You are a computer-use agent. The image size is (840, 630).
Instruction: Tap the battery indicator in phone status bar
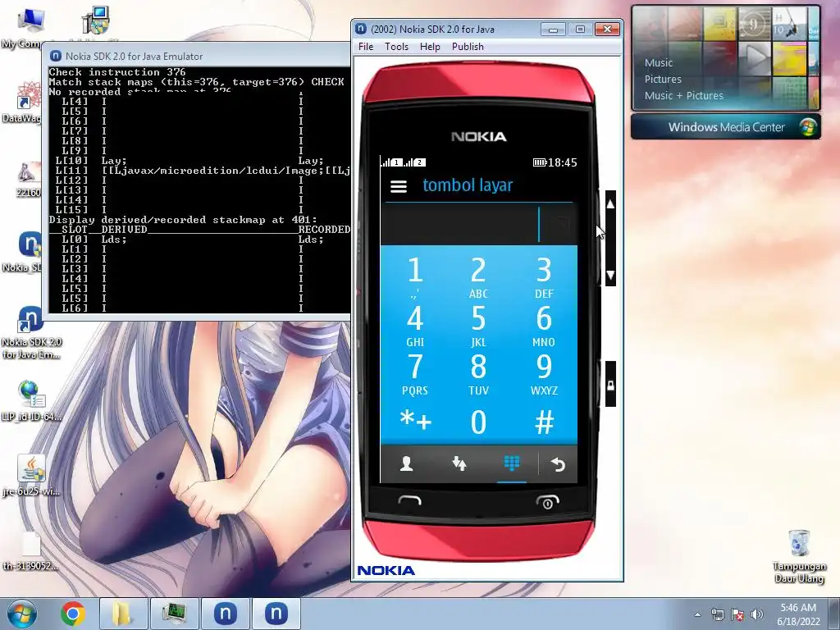(x=540, y=162)
